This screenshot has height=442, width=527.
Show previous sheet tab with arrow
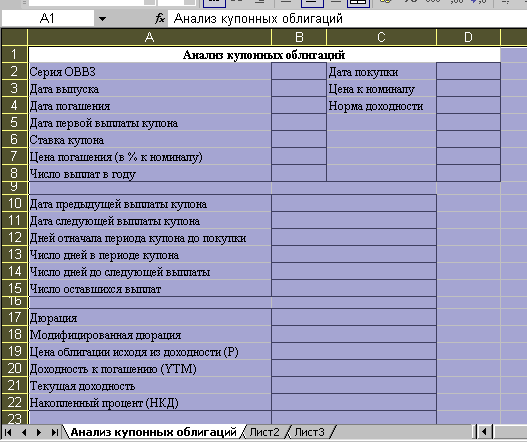point(24,432)
